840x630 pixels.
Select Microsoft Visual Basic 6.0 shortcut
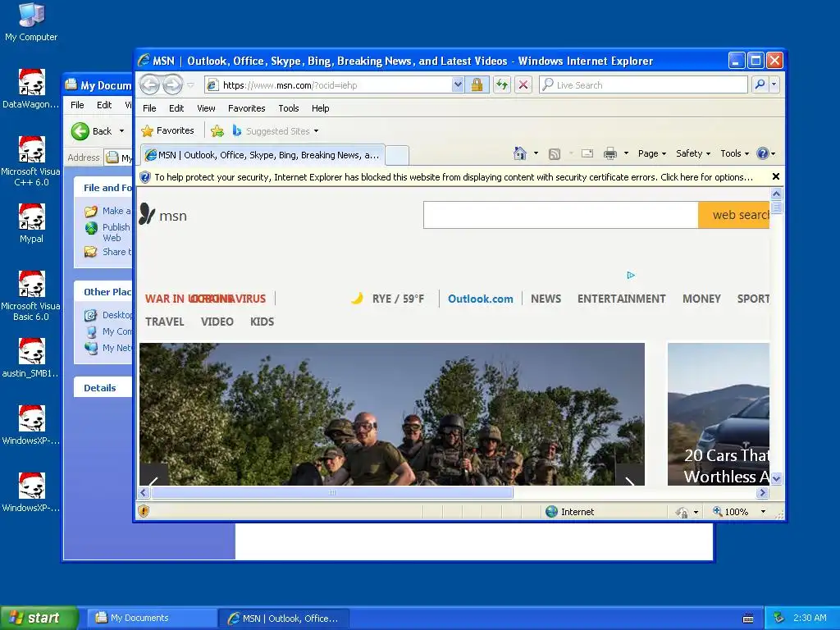(x=31, y=295)
